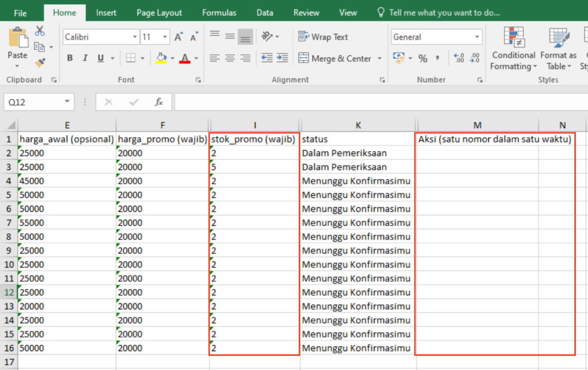
Task: Toggle Italic formatting
Action: (85, 58)
